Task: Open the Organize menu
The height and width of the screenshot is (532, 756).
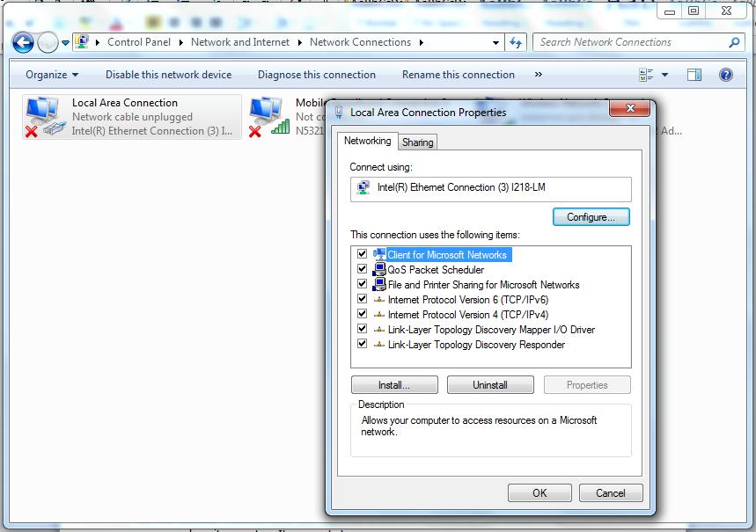Action: pos(52,75)
